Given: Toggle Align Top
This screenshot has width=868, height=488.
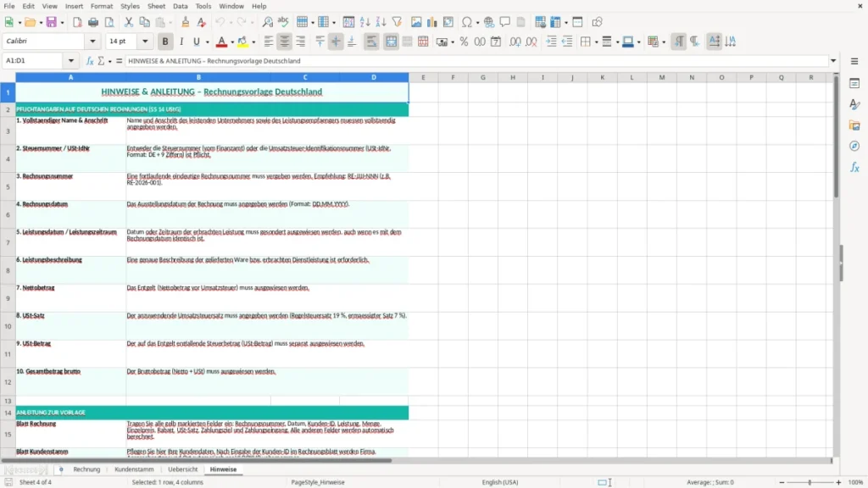Looking at the screenshot, I should click(x=320, y=42).
